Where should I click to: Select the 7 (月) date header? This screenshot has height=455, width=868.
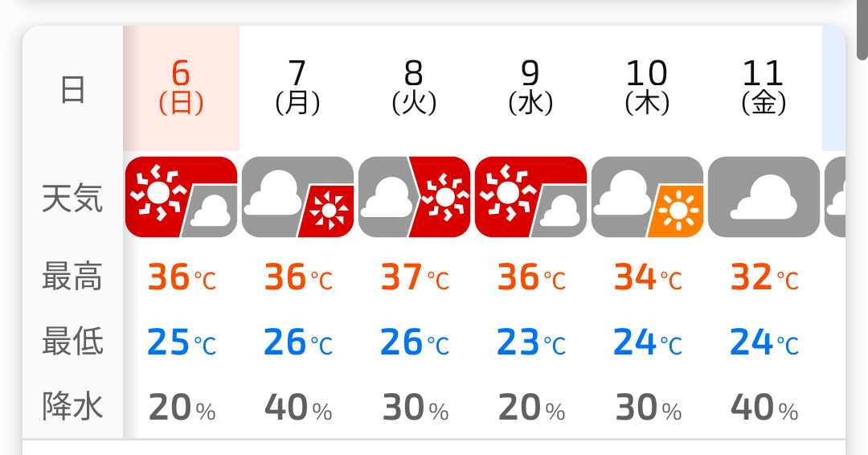coord(298,88)
